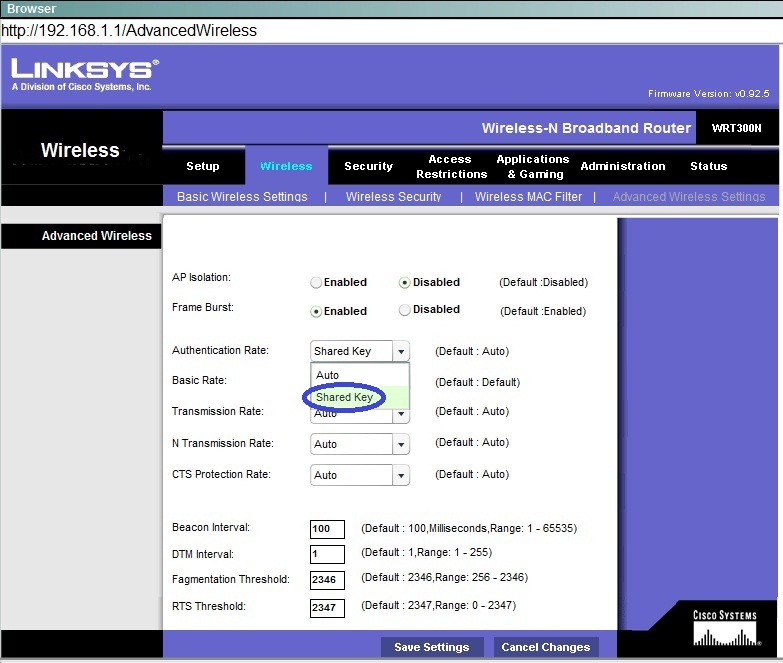Click the AP Isolation label
This screenshot has width=783, height=663.
pos(201,278)
